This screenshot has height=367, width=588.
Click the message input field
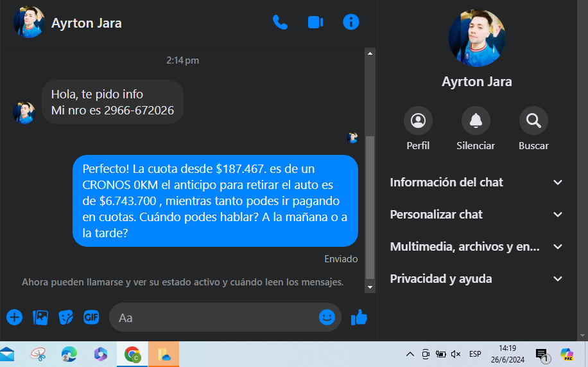point(215,318)
